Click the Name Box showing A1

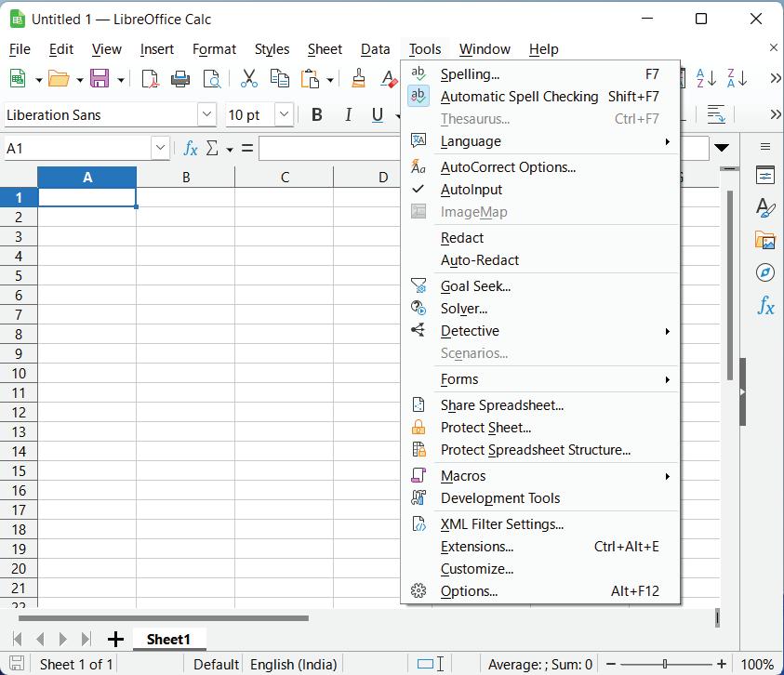(x=77, y=148)
